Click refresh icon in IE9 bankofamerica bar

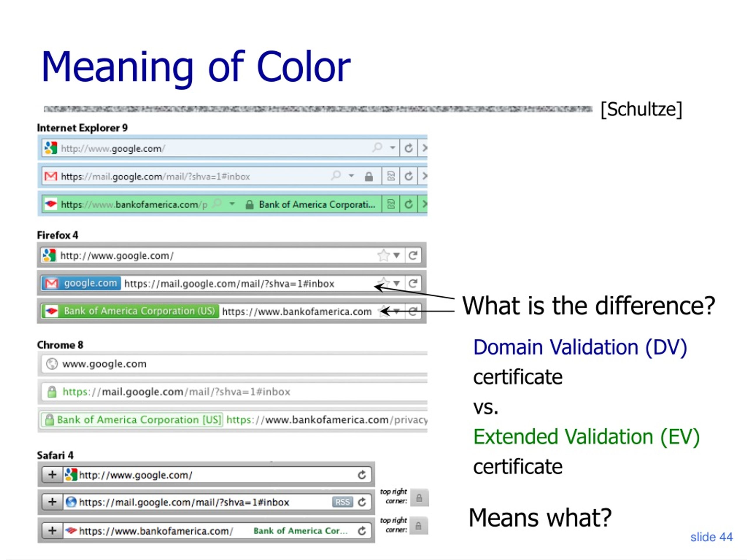coord(409,204)
